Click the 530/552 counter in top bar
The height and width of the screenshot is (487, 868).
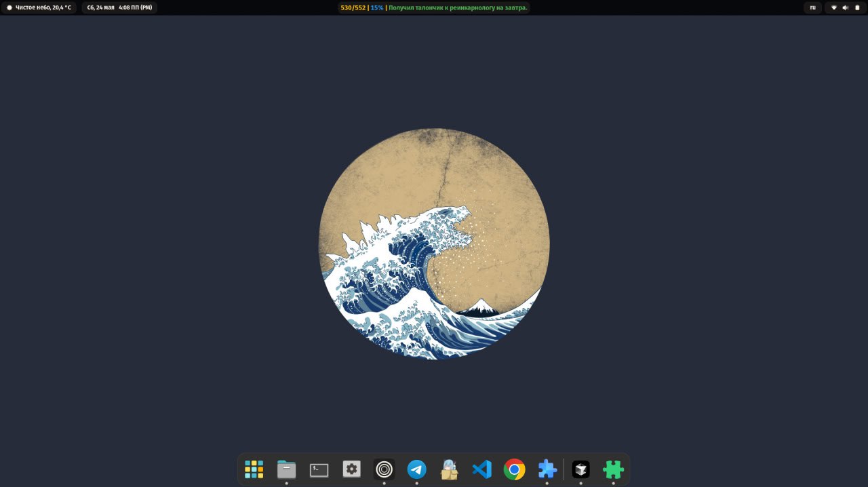[353, 7]
